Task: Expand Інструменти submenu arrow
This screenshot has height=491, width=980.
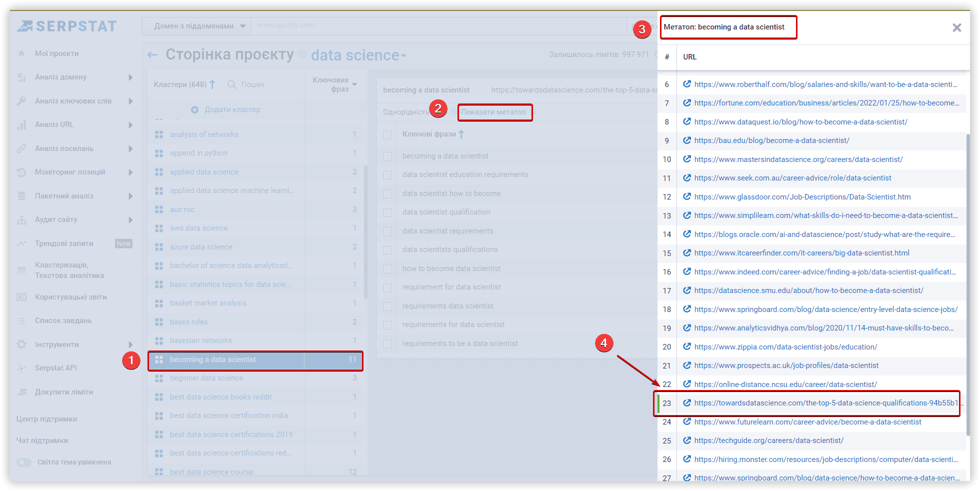Action: pyautogui.click(x=130, y=344)
